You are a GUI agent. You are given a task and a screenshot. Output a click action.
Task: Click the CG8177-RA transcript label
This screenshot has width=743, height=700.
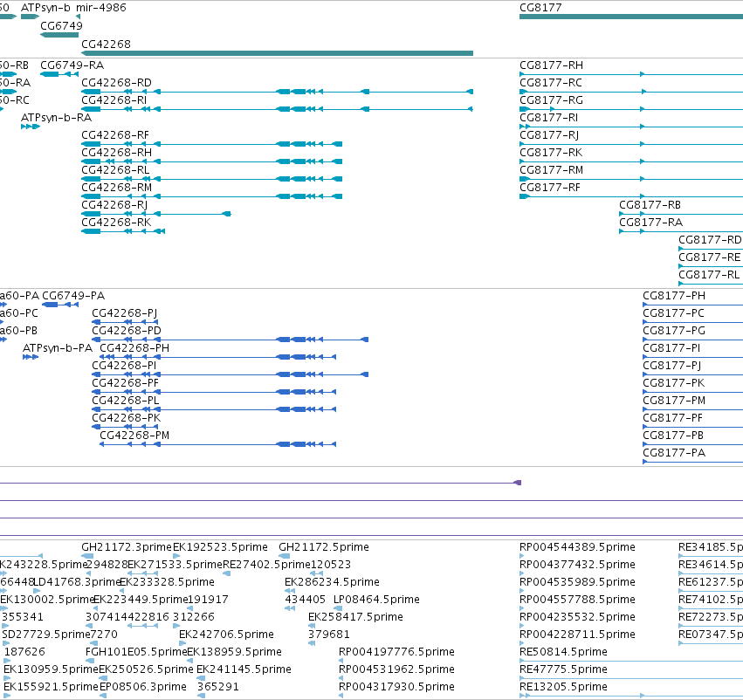[651, 223]
